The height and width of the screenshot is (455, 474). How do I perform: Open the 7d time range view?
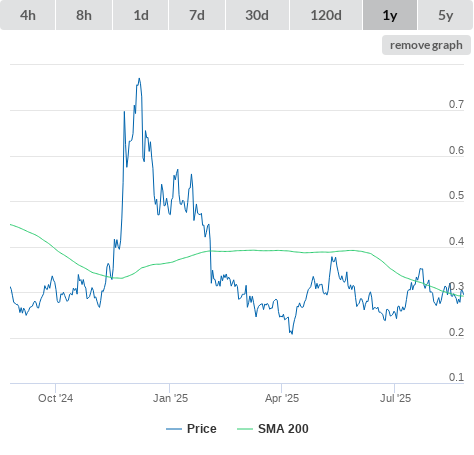[197, 15]
